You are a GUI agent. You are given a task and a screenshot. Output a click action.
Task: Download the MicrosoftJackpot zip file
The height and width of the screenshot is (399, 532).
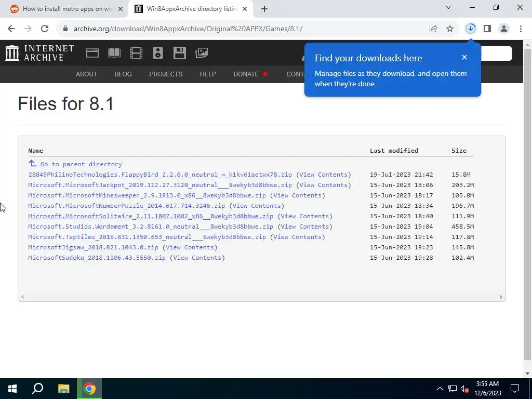coord(160,185)
